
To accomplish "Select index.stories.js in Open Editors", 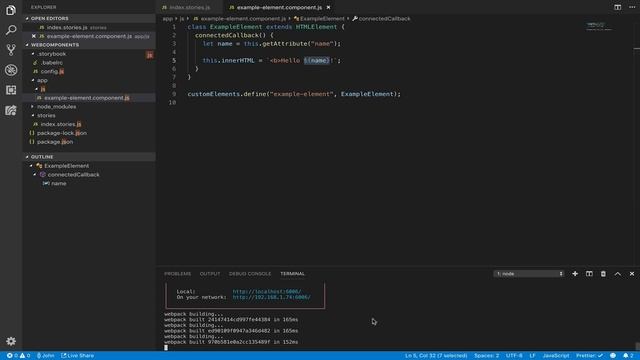I will [x=67, y=27].
